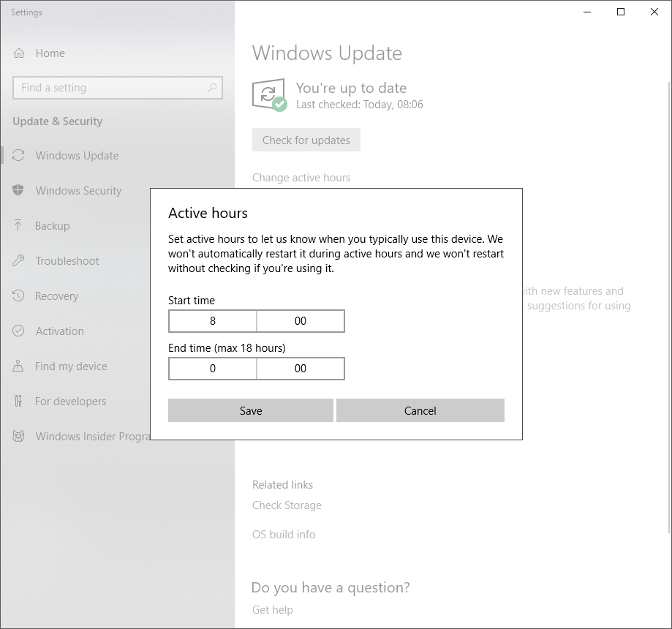This screenshot has width=672, height=629.
Task: Click the Active hours dialog title
Action: 208,213
